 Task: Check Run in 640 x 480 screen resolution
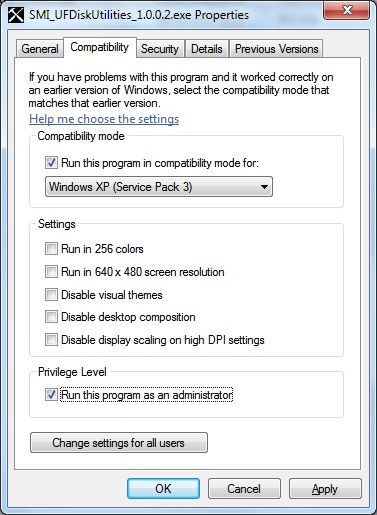coord(51,272)
